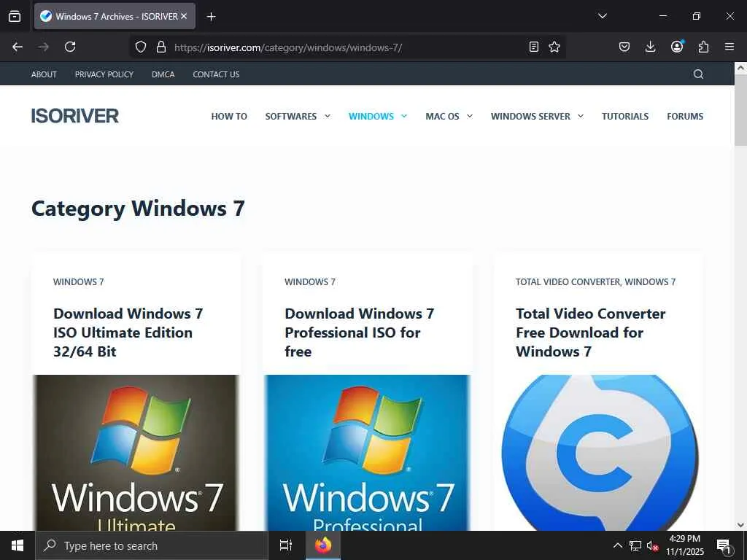Click the page scroll up arrow
The width and height of the screenshot is (747, 560).
click(x=740, y=68)
